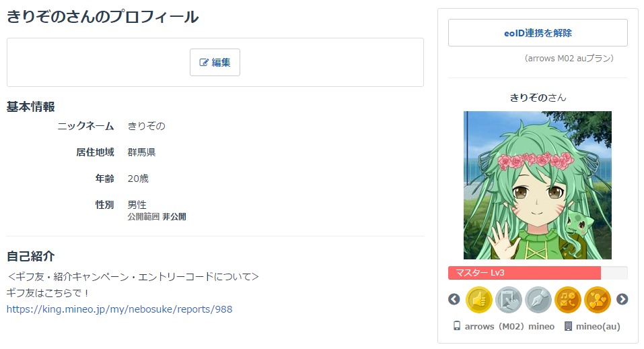Viewport: 644px width, 349px height.
Task: Click the 公開範囲 非公開 visibility text
Action: click(x=157, y=217)
